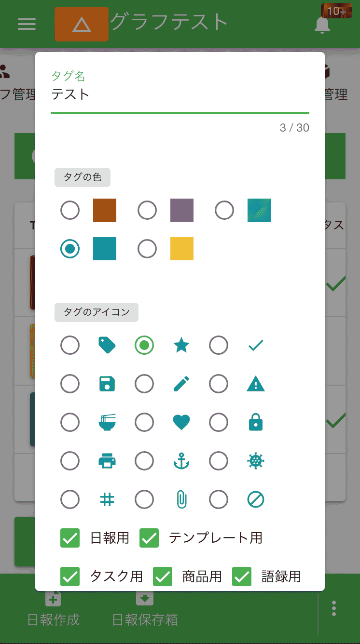Pick the floppy disk save icon

[x=107, y=384]
